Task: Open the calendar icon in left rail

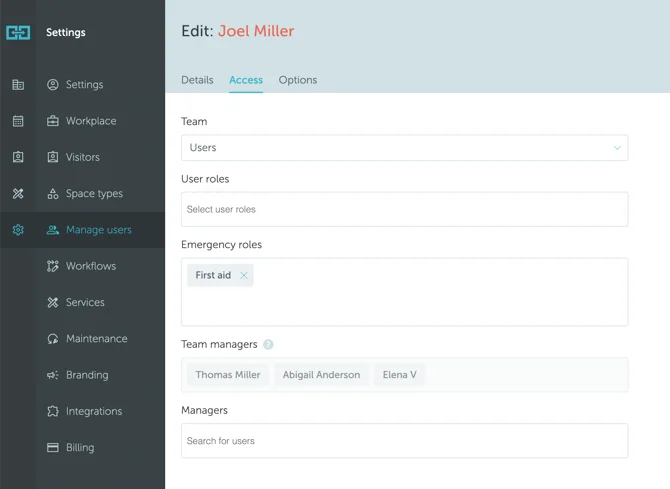Action: pos(18,121)
